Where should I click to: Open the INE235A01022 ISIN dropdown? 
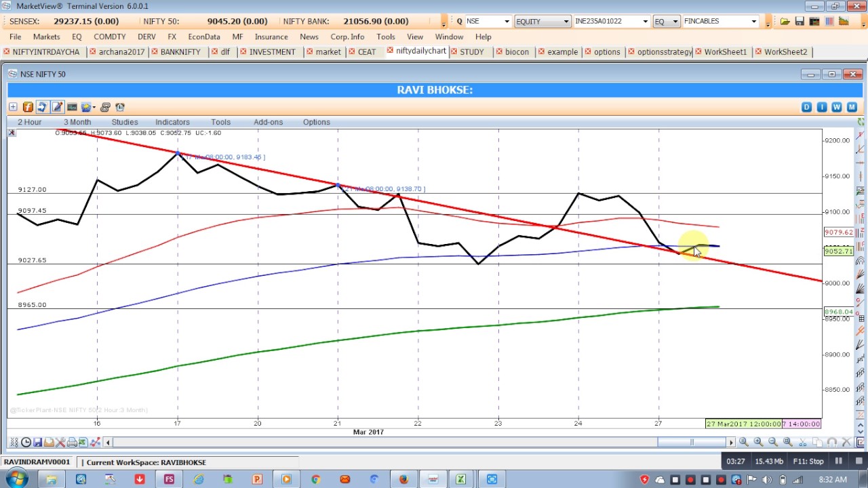645,21
